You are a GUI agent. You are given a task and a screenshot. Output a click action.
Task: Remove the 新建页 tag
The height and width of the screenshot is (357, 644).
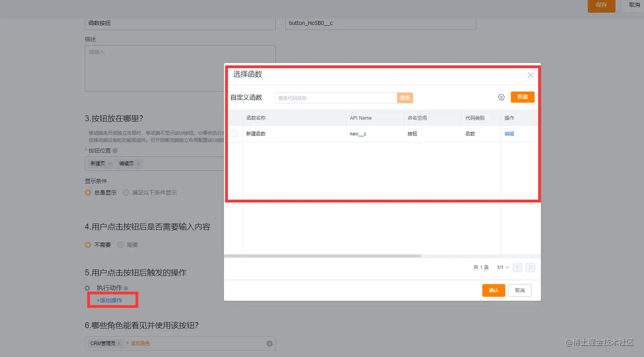[110, 164]
